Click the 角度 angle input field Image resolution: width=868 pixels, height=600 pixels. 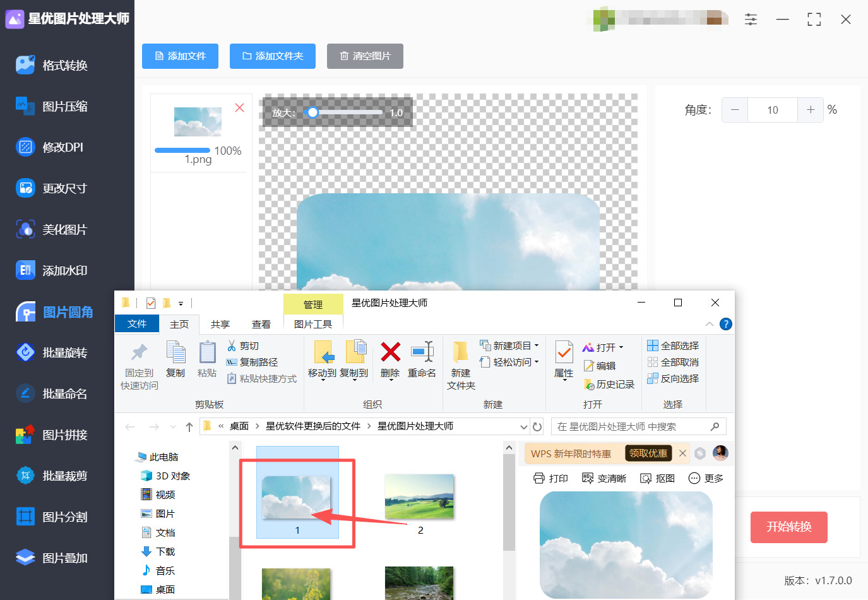point(773,110)
